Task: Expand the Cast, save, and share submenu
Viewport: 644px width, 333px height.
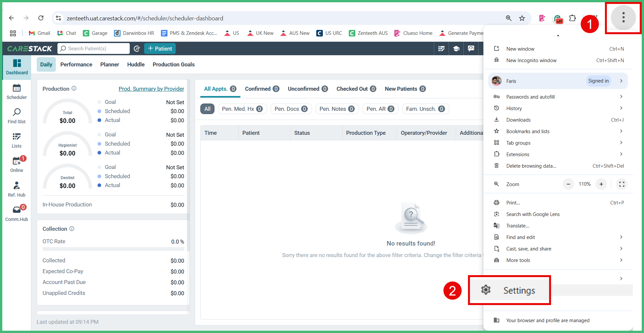Action: pyautogui.click(x=559, y=249)
